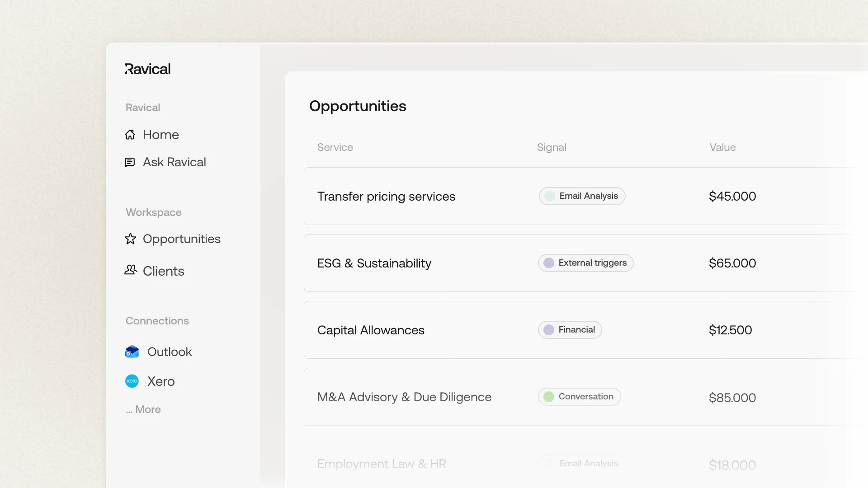Screen dimensions: 868x488
Task: Click the Ravical logo
Action: (x=147, y=69)
